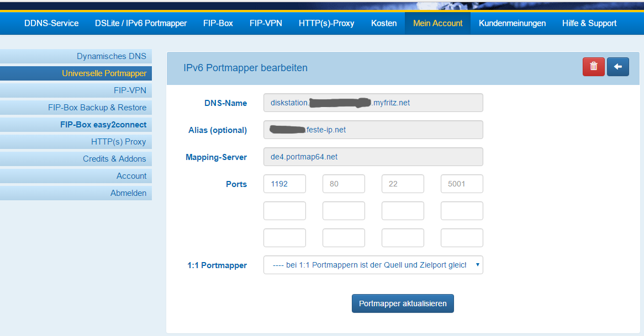The width and height of the screenshot is (644, 336).
Task: Click the blue back arrow icon
Action: pos(618,67)
